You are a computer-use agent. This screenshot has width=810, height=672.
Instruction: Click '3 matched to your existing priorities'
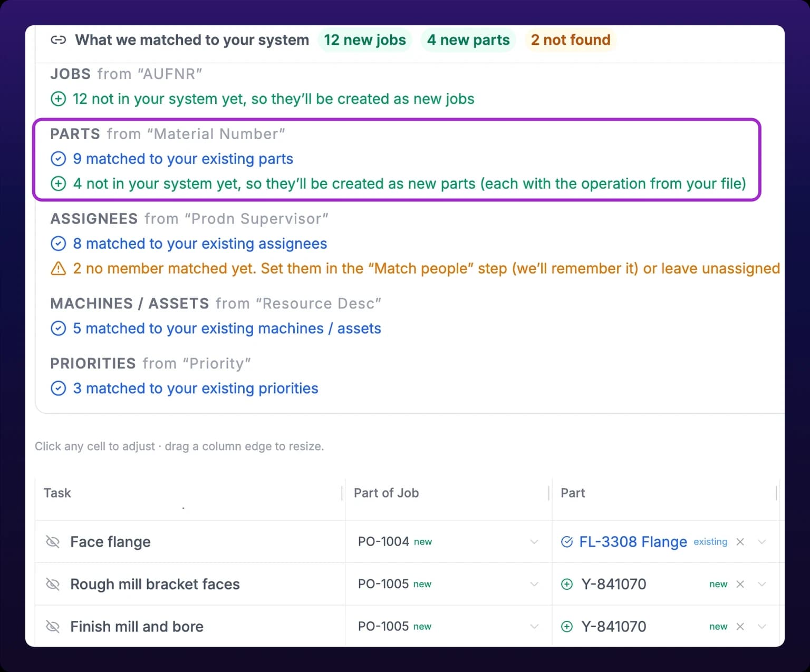pos(196,388)
